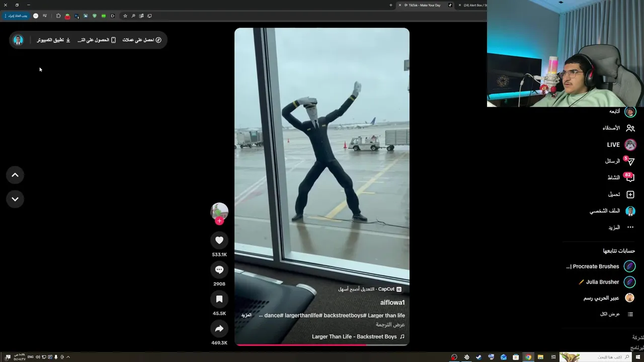Open a new browser tab with plus button
644x362 pixels.
click(x=391, y=5)
